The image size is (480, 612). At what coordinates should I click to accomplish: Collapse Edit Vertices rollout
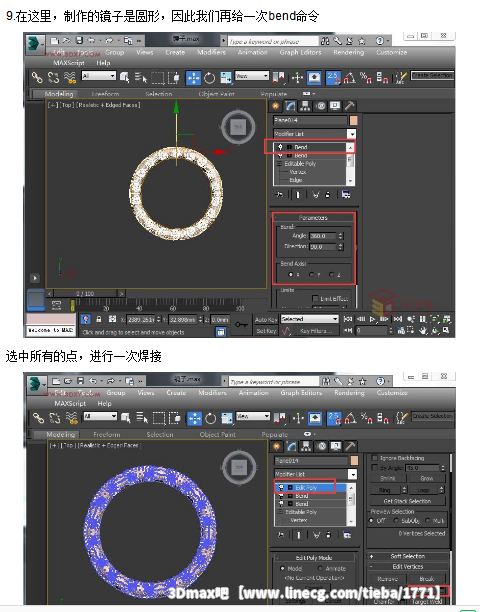[x=408, y=566]
